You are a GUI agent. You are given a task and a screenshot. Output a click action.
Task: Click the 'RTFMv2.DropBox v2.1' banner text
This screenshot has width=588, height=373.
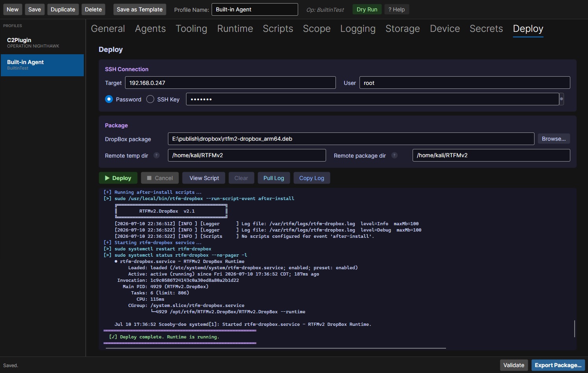pyautogui.click(x=167, y=211)
